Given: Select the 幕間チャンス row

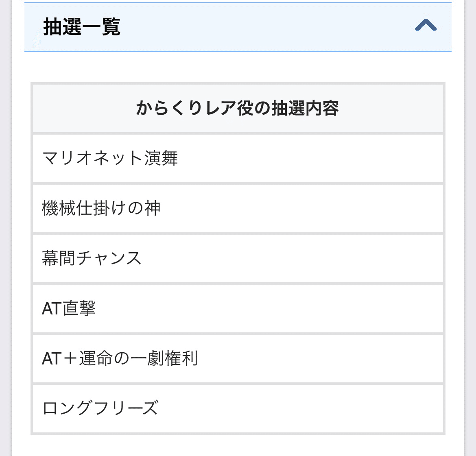Looking at the screenshot, I should tap(238, 259).
